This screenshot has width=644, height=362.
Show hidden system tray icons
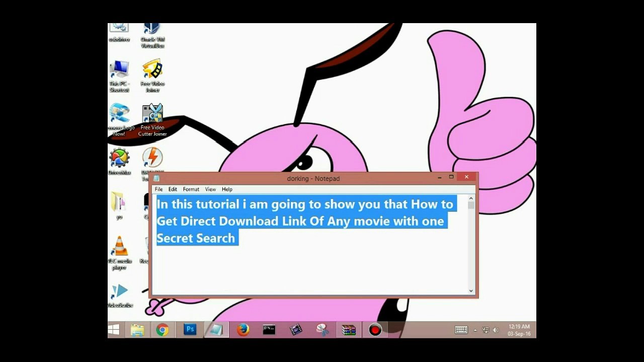(x=475, y=330)
